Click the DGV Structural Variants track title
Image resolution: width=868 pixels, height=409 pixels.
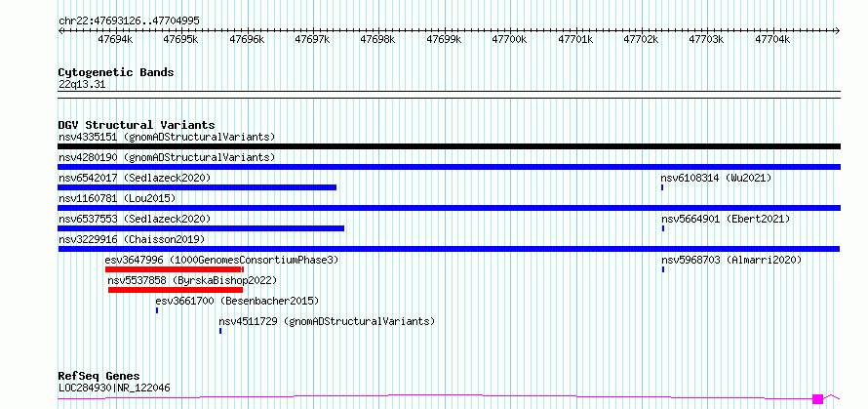click(x=137, y=125)
